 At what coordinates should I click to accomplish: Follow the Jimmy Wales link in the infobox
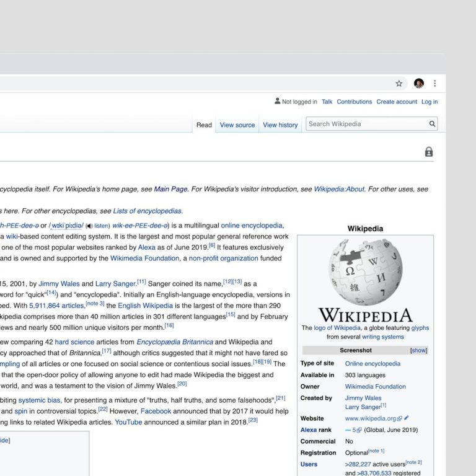(363, 398)
